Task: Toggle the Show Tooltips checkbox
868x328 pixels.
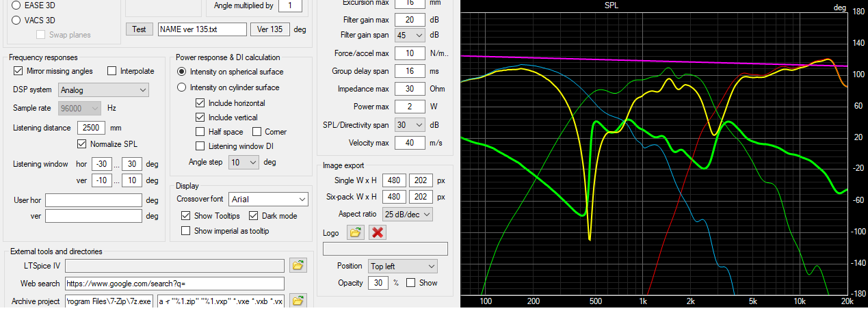Action: [x=211, y=216]
